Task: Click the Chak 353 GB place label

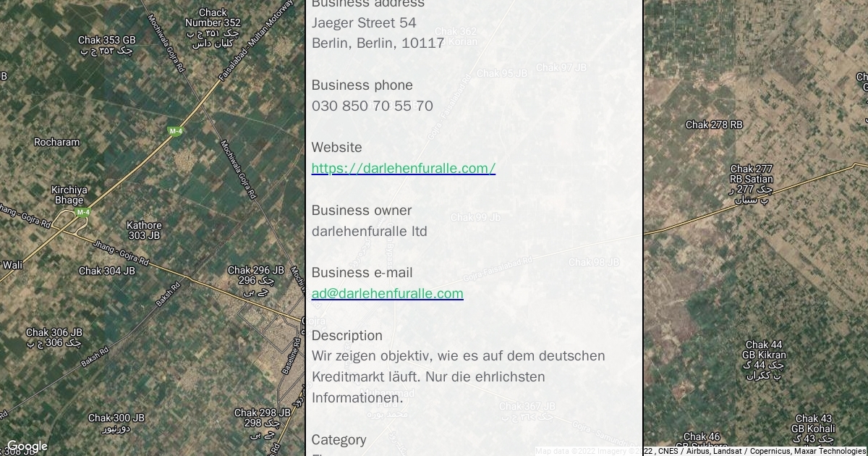Action: pos(107,45)
